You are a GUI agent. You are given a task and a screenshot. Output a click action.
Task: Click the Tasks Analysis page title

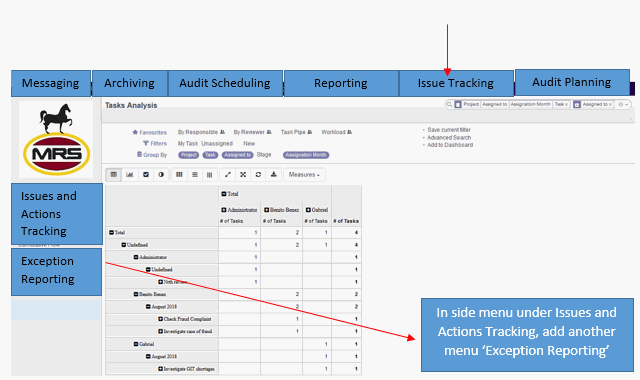tap(131, 105)
